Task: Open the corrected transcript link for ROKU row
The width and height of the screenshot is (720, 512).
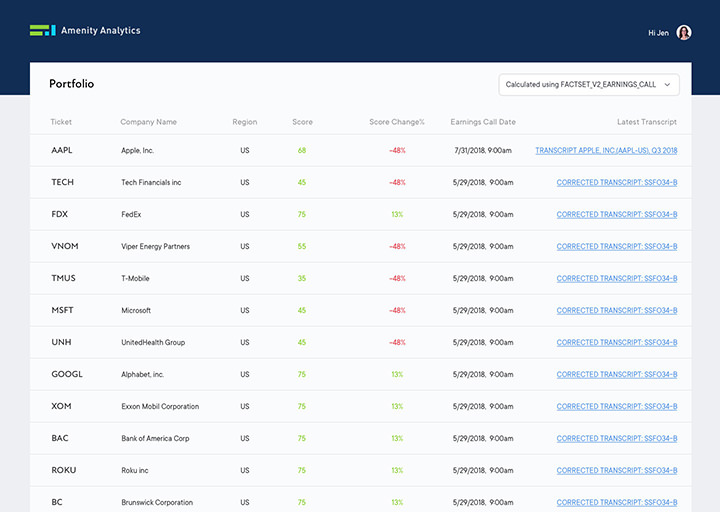Action: click(x=617, y=470)
